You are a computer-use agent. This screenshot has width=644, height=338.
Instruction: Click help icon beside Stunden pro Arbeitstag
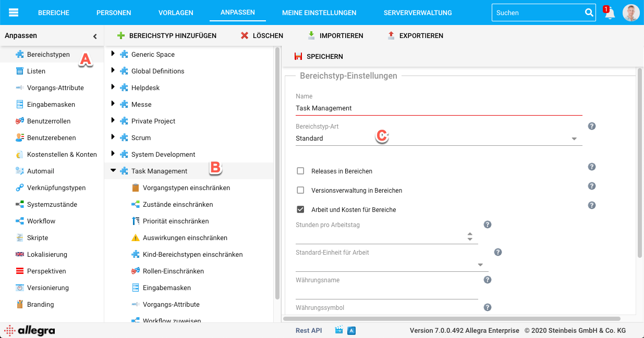point(488,224)
